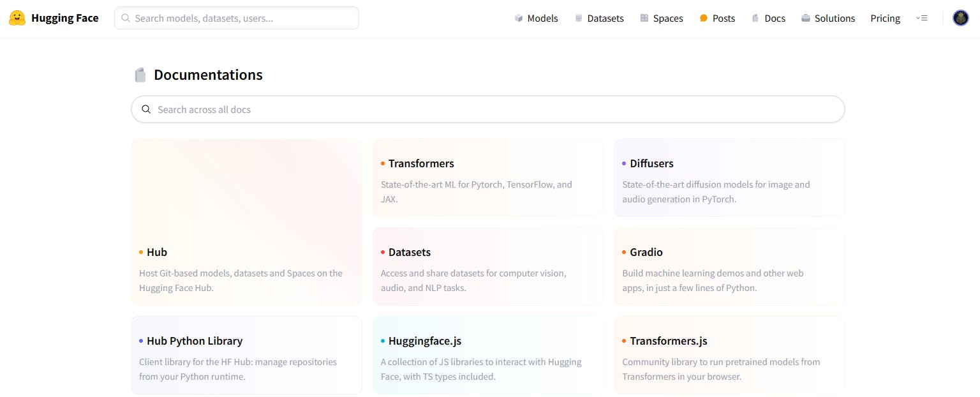The height and width of the screenshot is (397, 980).
Task: Click the Spaces grid icon
Action: click(x=644, y=18)
